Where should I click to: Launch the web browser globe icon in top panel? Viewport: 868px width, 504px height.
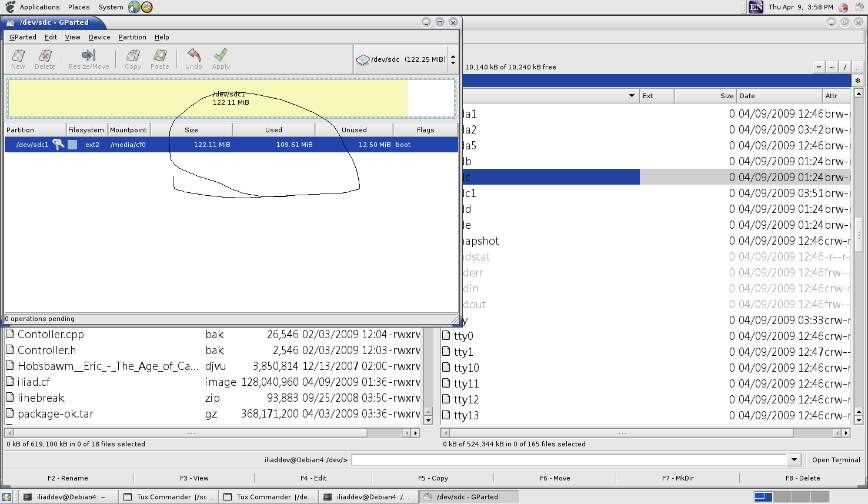click(134, 7)
